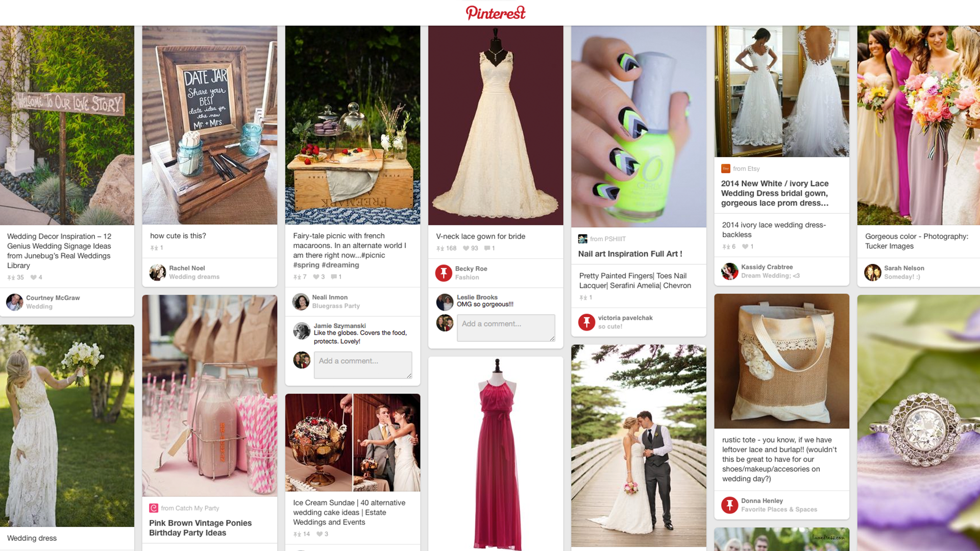The height and width of the screenshot is (551, 980).
Task: Click the Pinterest logo at top
Action: (495, 13)
